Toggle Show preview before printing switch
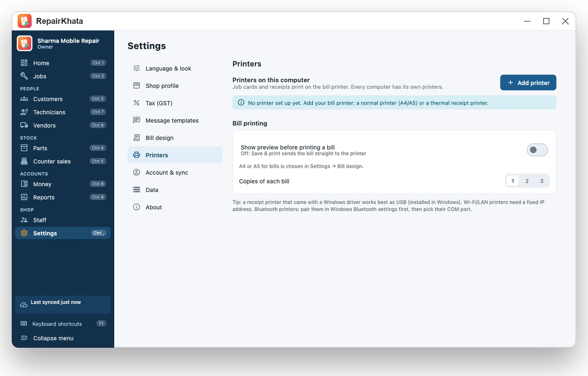Screen dimensions: 588x376 tap(537, 150)
